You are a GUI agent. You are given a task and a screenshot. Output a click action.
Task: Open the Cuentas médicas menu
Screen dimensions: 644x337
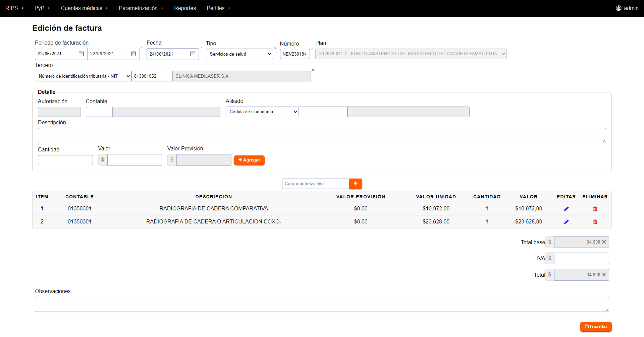coord(85,8)
